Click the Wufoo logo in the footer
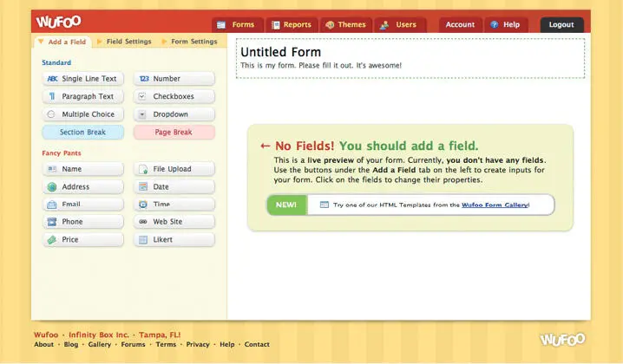This screenshot has width=623, height=364. (x=562, y=340)
